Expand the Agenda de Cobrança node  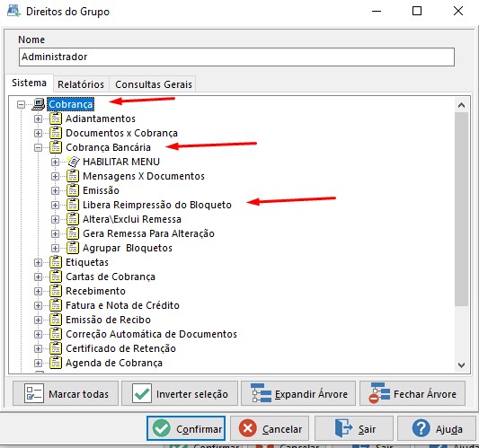pyautogui.click(x=38, y=363)
